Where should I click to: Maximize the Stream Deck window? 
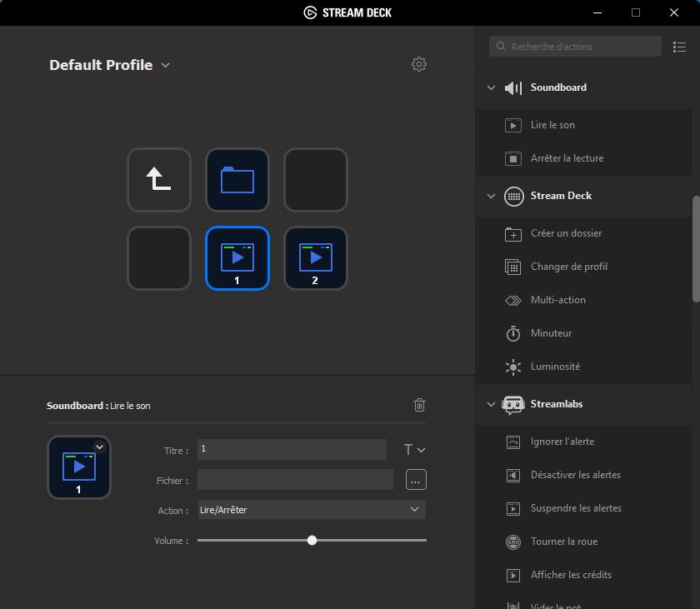click(636, 12)
